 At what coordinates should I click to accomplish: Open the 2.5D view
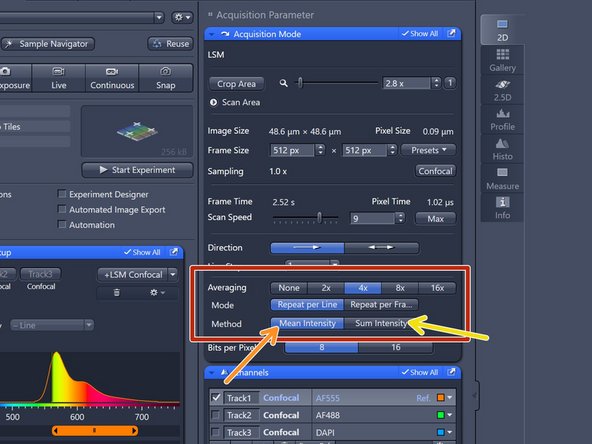click(502, 90)
